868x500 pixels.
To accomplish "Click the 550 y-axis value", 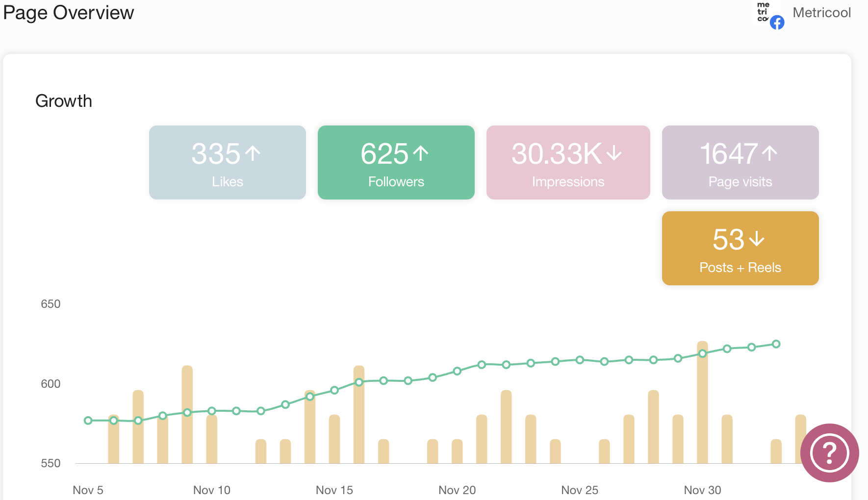I will [x=51, y=463].
